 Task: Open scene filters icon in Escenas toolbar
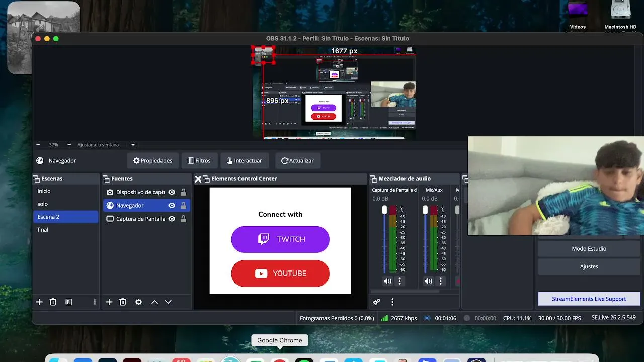(69, 302)
